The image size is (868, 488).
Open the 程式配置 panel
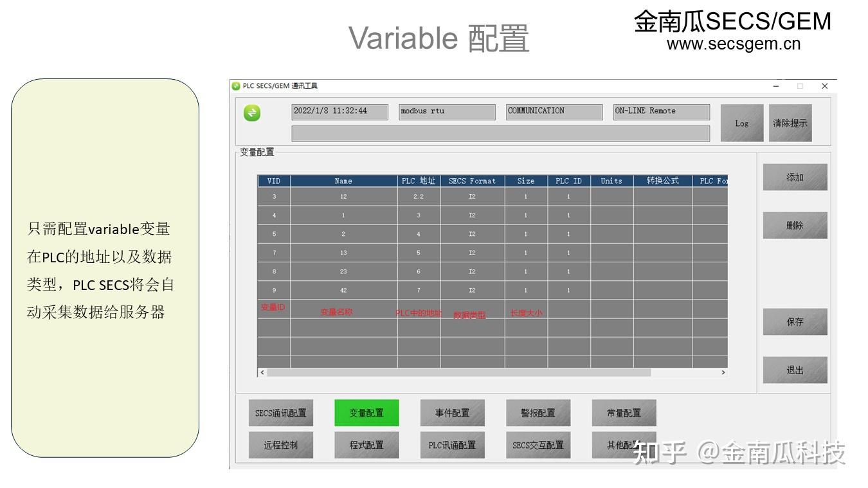point(366,444)
